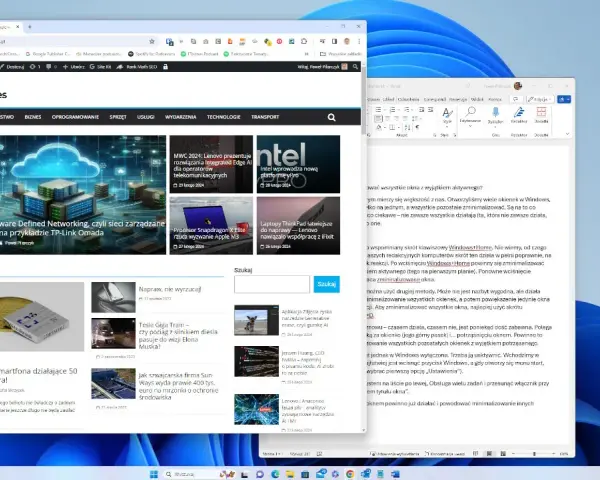Open the BIZNES site menu item
The height and width of the screenshot is (480, 600).
tap(33, 117)
